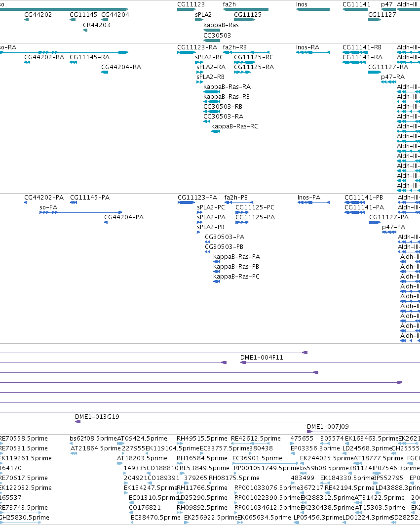Viewport: 420px width, 525px height.
Task: Select transcript CG44204-RA
Action: pyautogui.click(x=121, y=67)
